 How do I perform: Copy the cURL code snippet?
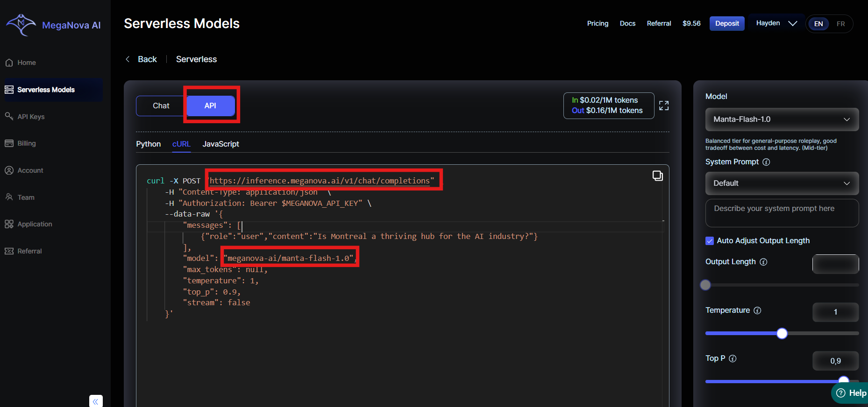pos(657,175)
